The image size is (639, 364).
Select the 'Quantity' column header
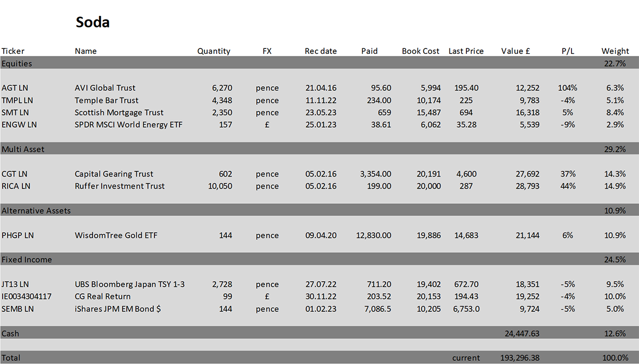214,52
